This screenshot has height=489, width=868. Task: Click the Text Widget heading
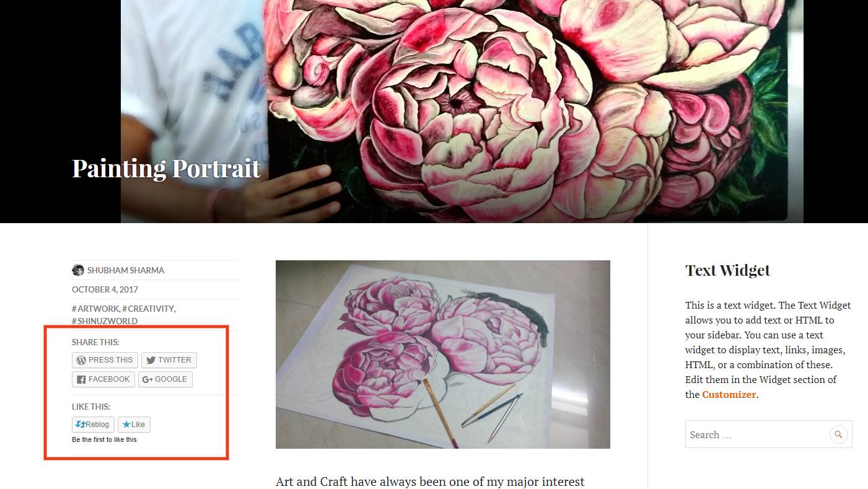(x=727, y=270)
